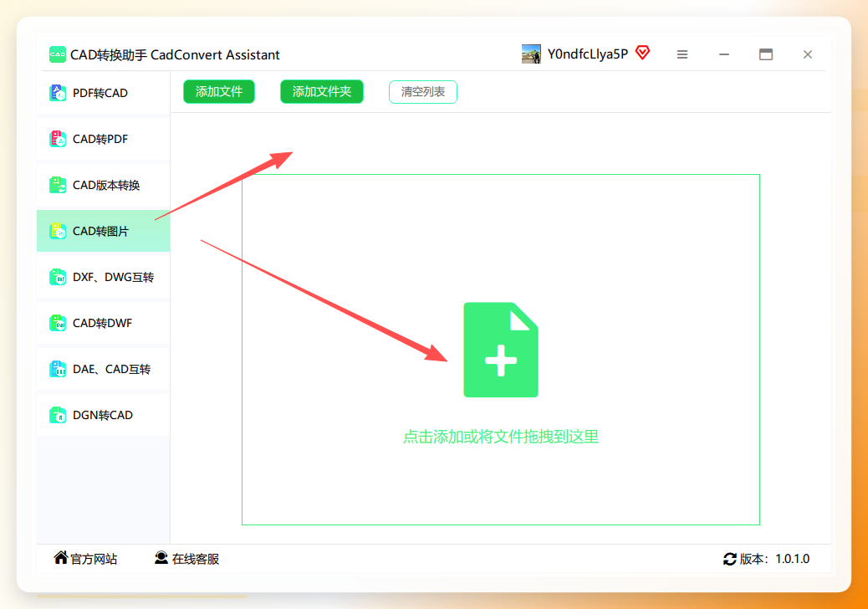Open the 官方网站 link text
Screen dimensions: 868x609
click(94, 559)
